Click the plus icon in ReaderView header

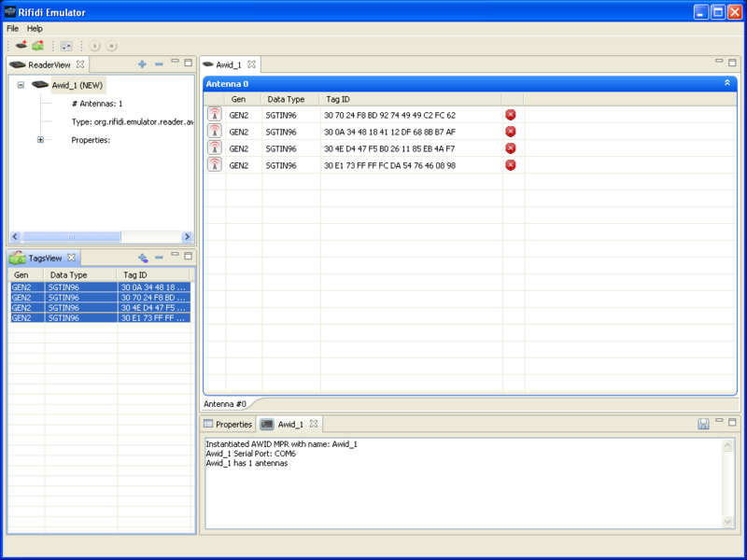click(x=142, y=63)
